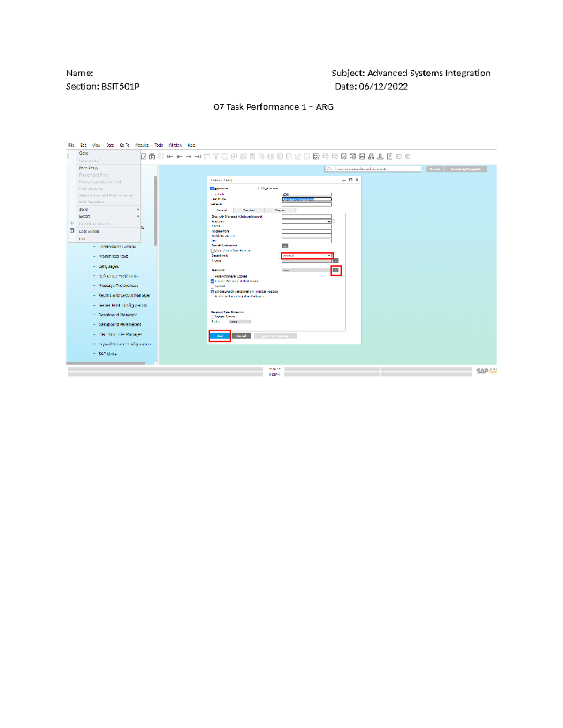Viewport: 563px width, 728px height.
Task: Switch to the Services tab
Action: pyautogui.click(x=250, y=210)
